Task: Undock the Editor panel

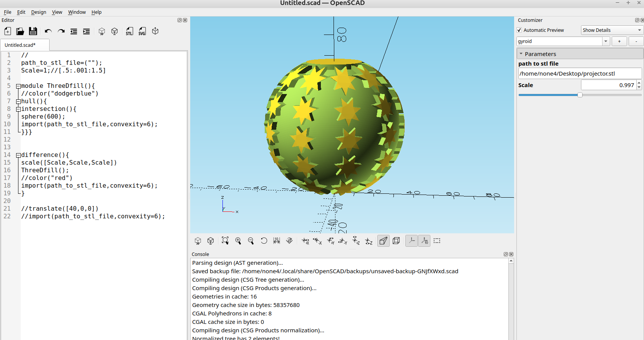Action: click(x=179, y=20)
